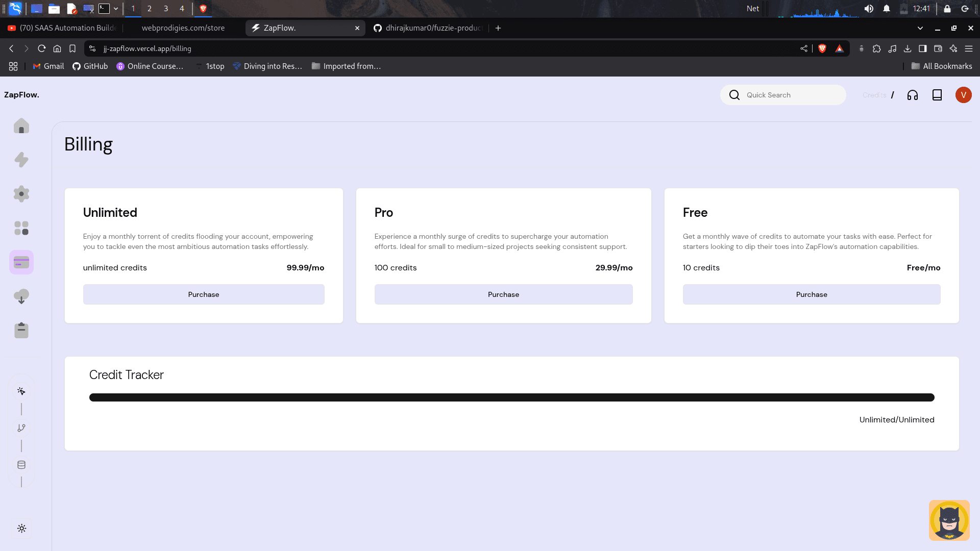Toggle the theme sun icon at sidebar bottom
The height and width of the screenshot is (551, 980).
[x=21, y=529]
